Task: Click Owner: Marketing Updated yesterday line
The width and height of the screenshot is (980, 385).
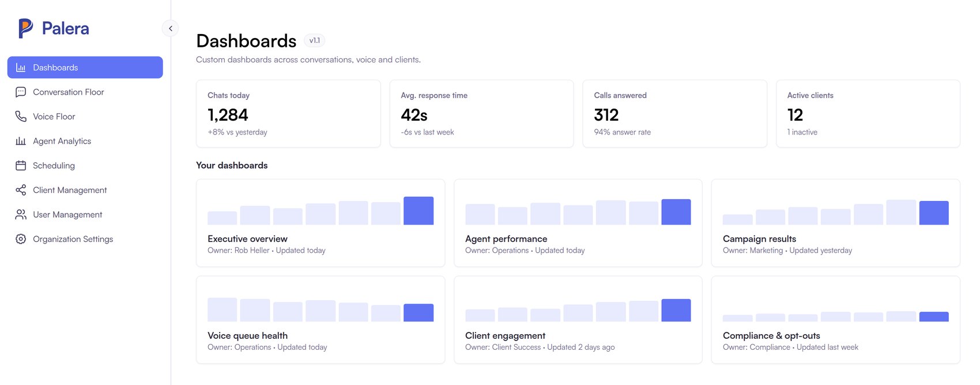Action: (787, 251)
